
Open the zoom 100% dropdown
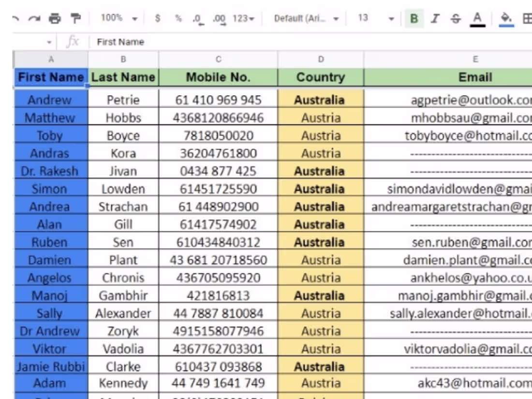coord(119,18)
